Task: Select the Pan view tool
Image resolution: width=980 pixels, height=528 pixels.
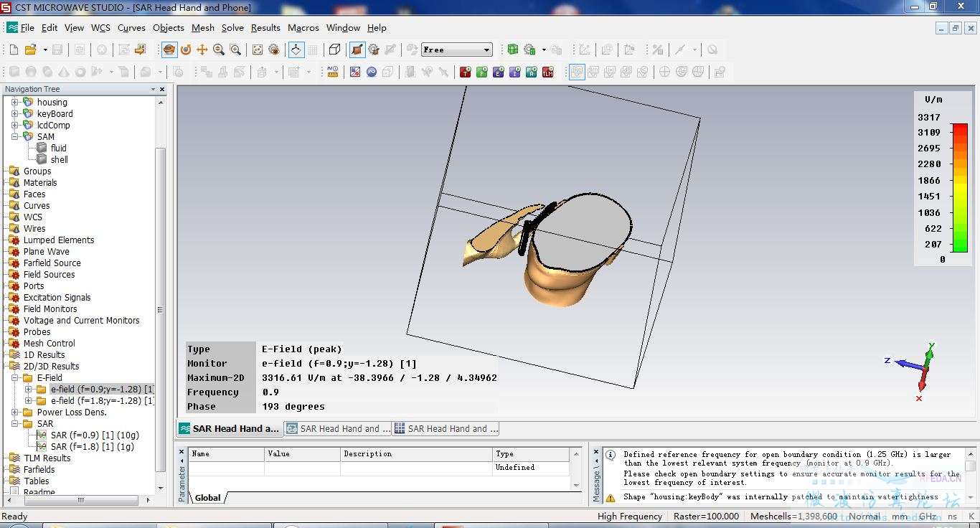Action: click(x=202, y=49)
